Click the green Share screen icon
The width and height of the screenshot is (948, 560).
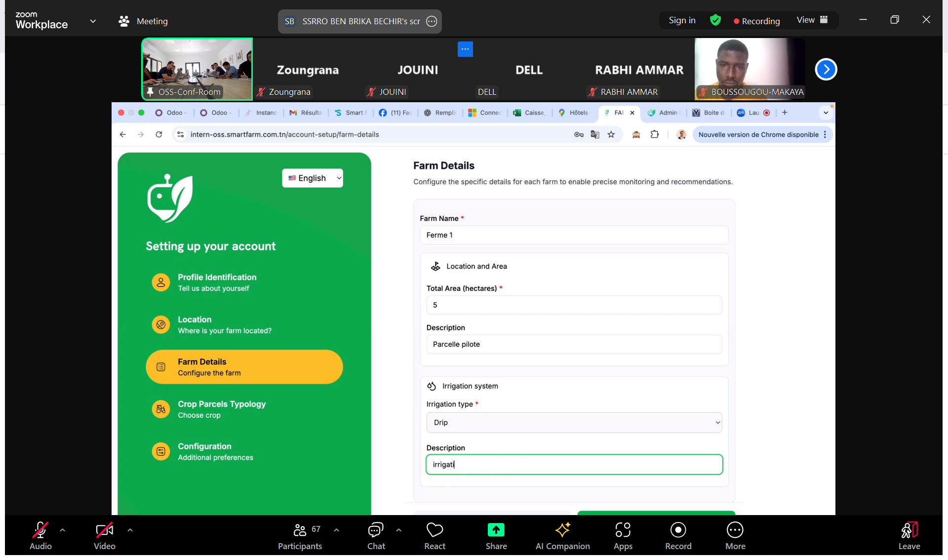click(x=496, y=530)
